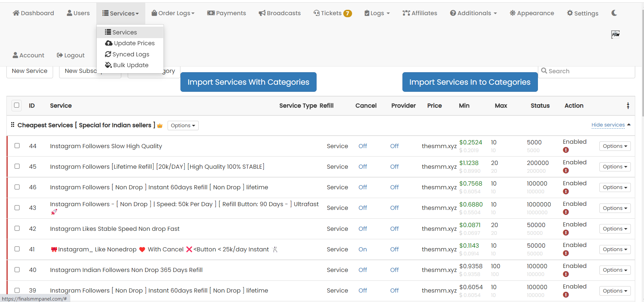Screen dimensions: 644x302
Task: Open the Additionals menu
Action: click(x=473, y=13)
